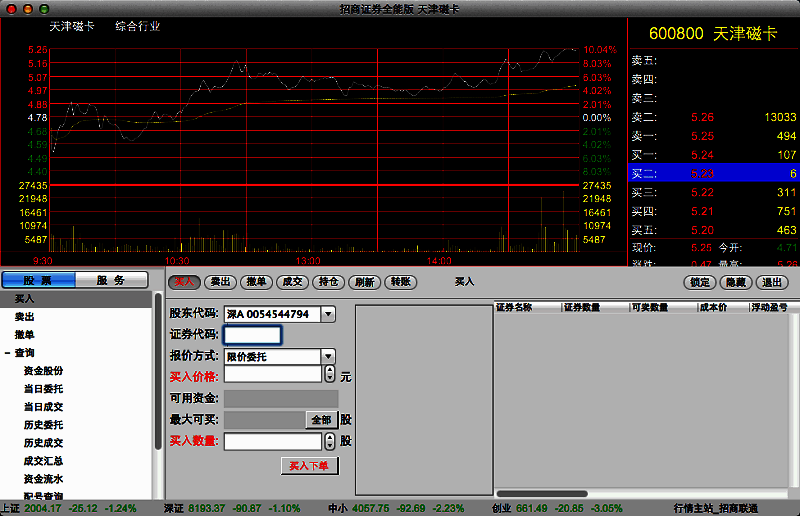Submit order with 买入下单 button
The image size is (800, 516).
tap(310, 466)
